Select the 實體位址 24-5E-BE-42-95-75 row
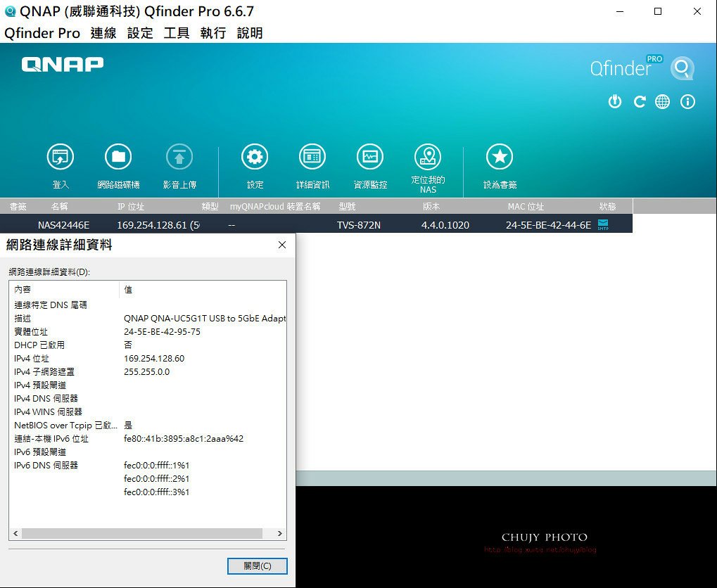Screen dimensions: 717x588 click(148, 331)
